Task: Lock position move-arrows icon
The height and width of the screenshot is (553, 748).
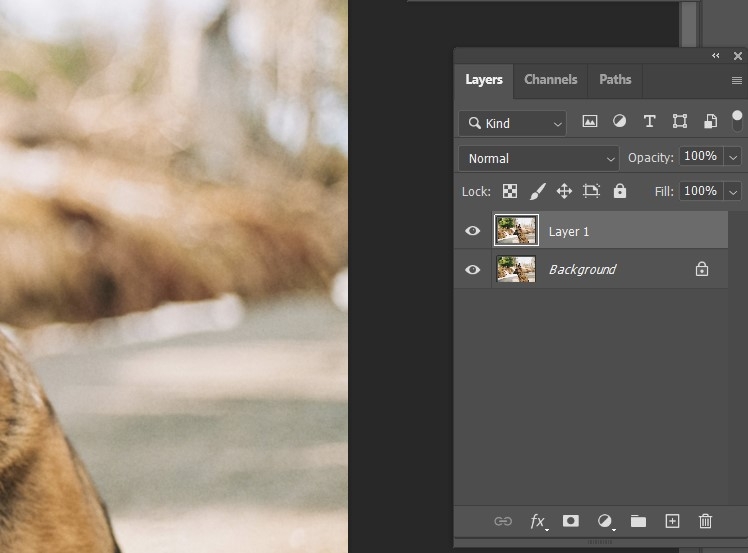Action: pos(564,191)
